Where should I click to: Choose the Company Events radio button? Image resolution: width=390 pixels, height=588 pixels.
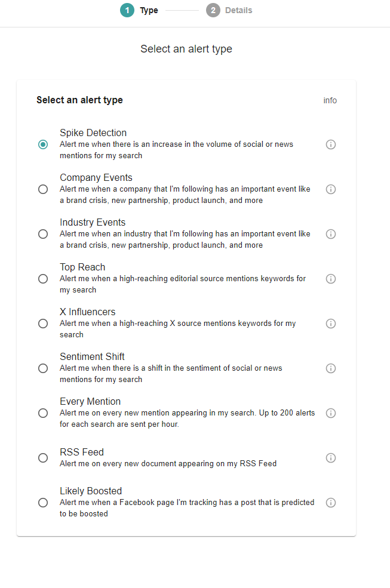pos(43,189)
